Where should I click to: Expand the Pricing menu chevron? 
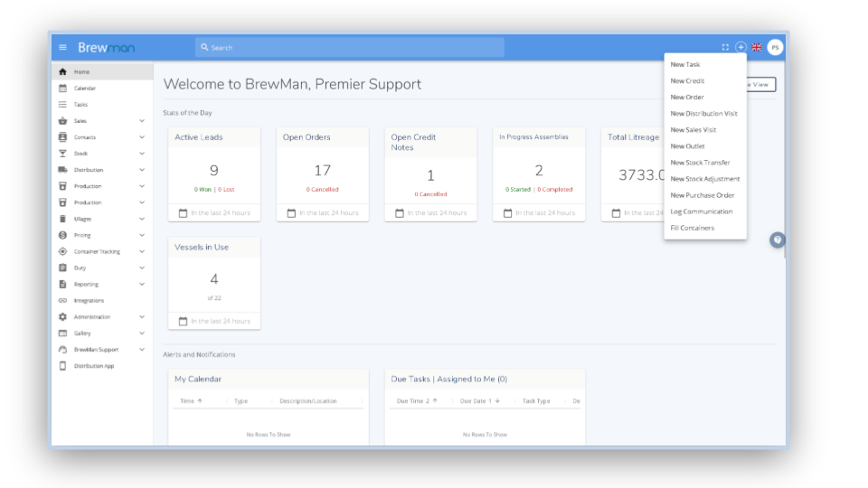(142, 235)
